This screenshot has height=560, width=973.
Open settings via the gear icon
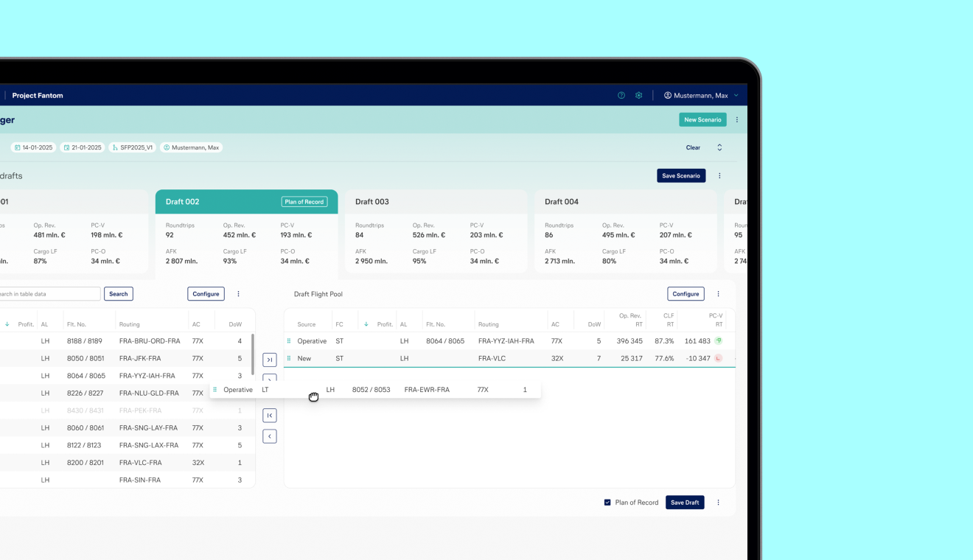point(639,96)
